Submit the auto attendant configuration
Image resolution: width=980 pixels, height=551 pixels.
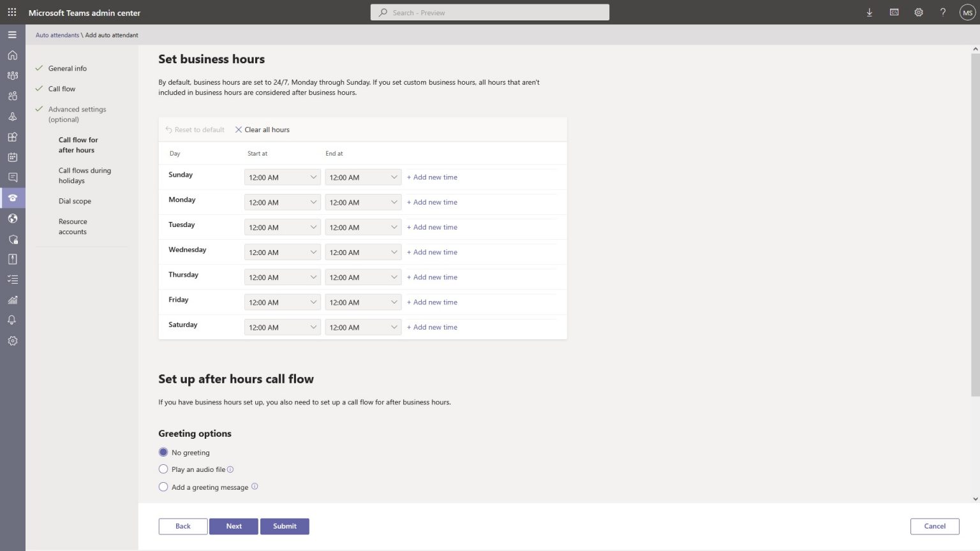(x=285, y=526)
